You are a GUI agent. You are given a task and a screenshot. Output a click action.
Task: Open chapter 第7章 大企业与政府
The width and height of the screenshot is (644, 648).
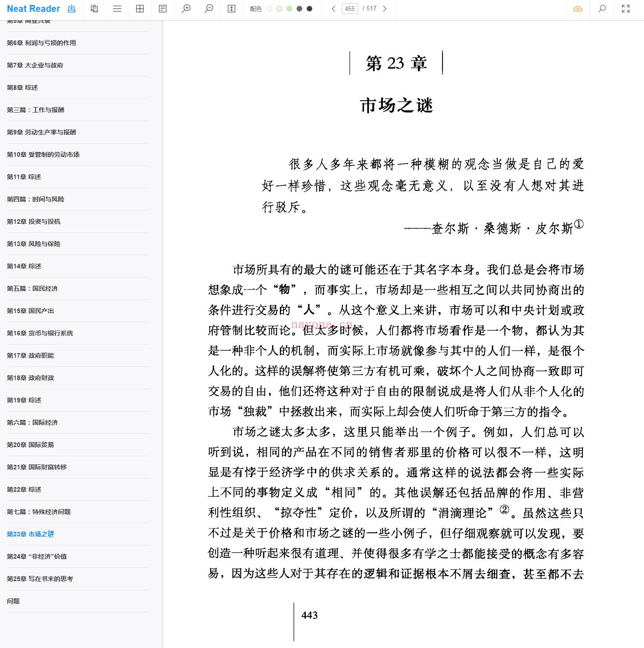click(35, 65)
